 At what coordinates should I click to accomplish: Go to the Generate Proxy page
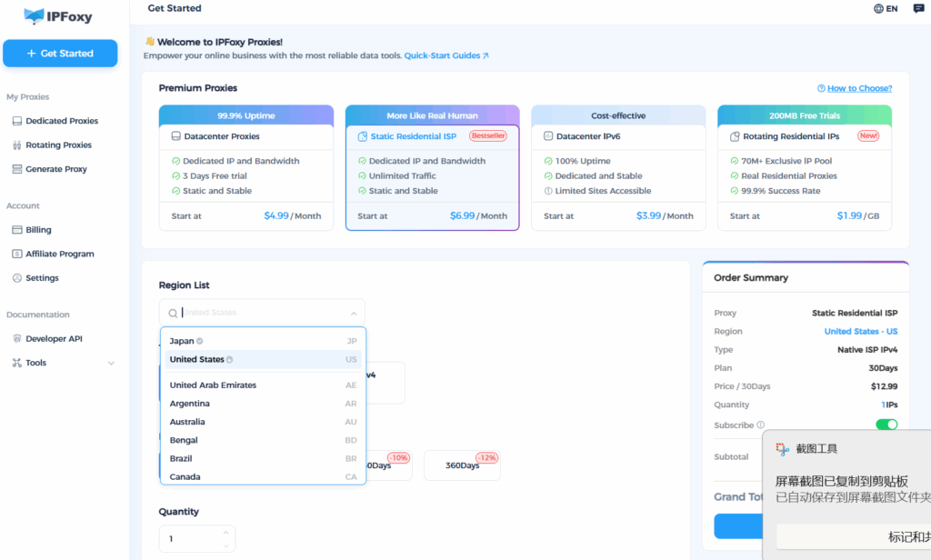(55, 169)
